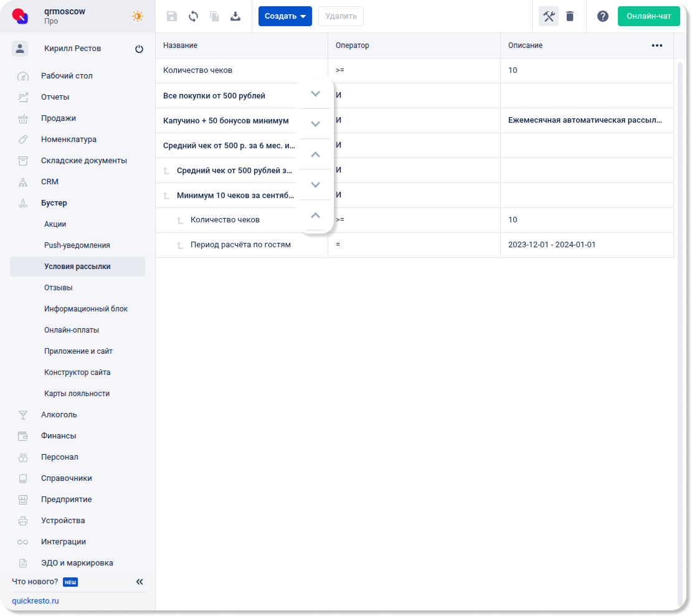Collapse the sidebar with double-chevron

point(140,582)
